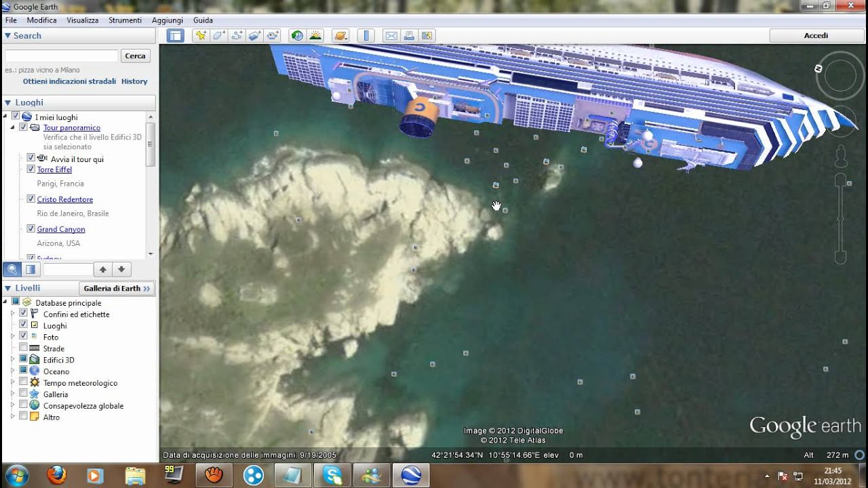Click the north-up compass ring navigation control
This screenshot has height=488, width=868.
(840, 77)
